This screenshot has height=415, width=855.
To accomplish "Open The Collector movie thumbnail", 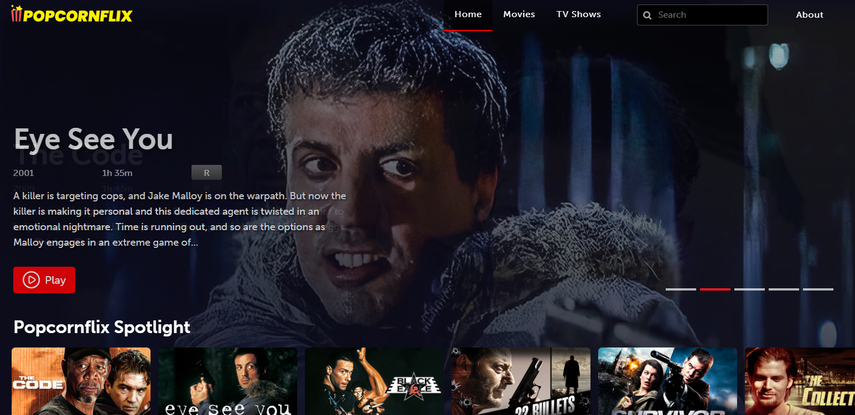I will [x=800, y=381].
